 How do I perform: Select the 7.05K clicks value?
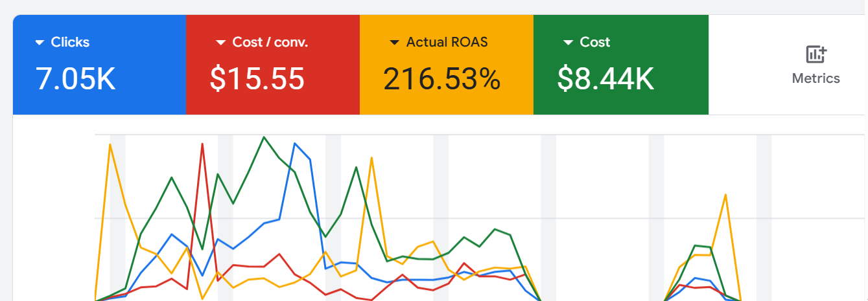click(75, 78)
